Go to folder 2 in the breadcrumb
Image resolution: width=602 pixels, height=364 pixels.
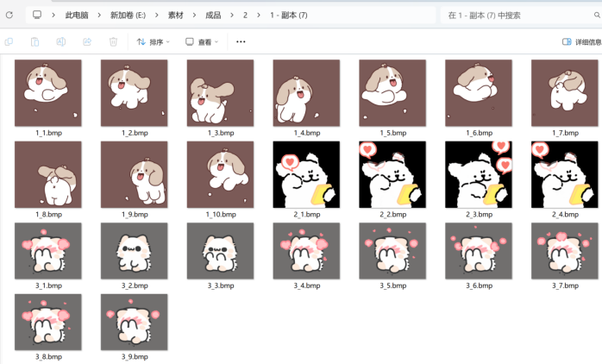(245, 15)
